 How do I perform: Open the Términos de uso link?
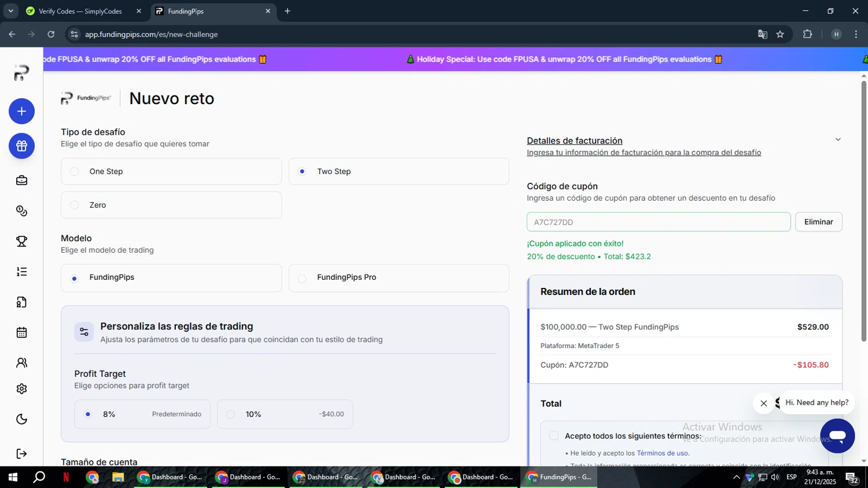click(x=663, y=453)
